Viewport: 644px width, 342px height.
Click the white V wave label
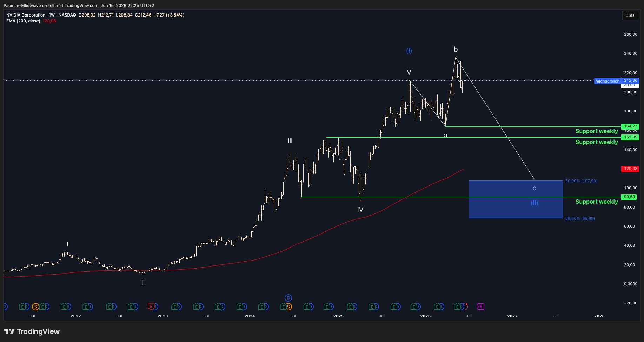409,72
